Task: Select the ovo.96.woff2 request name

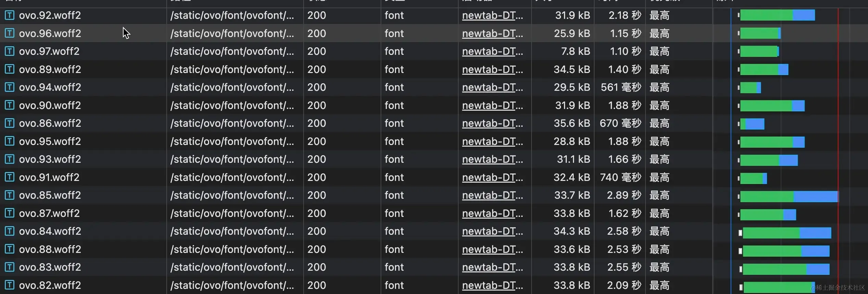Action: 50,34
